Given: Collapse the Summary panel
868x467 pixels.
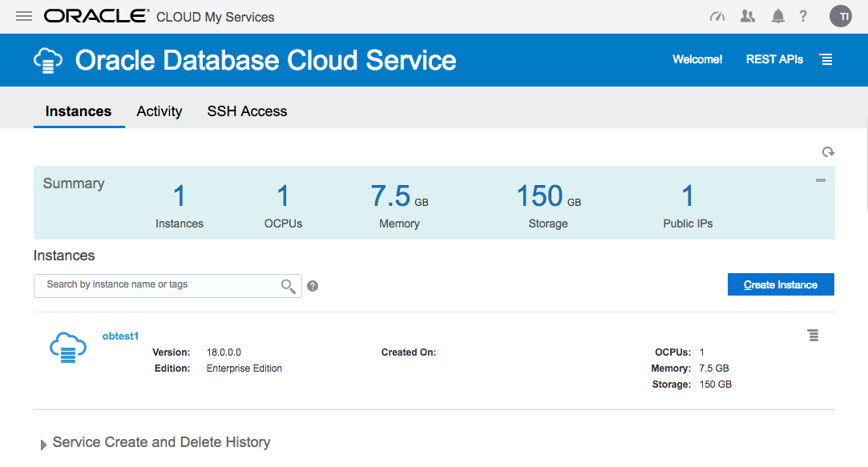Looking at the screenshot, I should pyautogui.click(x=821, y=180).
